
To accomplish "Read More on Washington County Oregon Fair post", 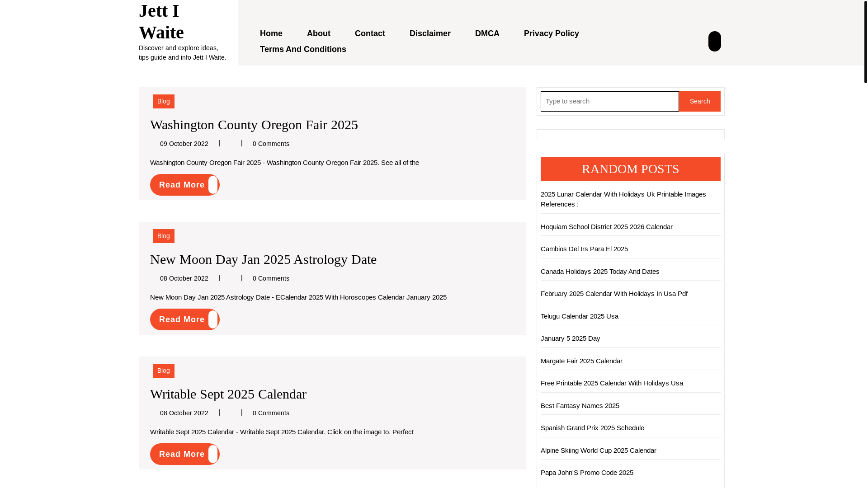I will (x=184, y=185).
